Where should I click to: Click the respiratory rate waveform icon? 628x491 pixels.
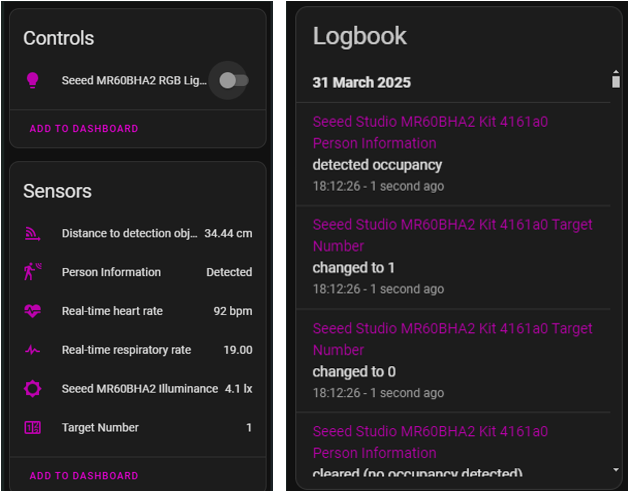(32, 350)
